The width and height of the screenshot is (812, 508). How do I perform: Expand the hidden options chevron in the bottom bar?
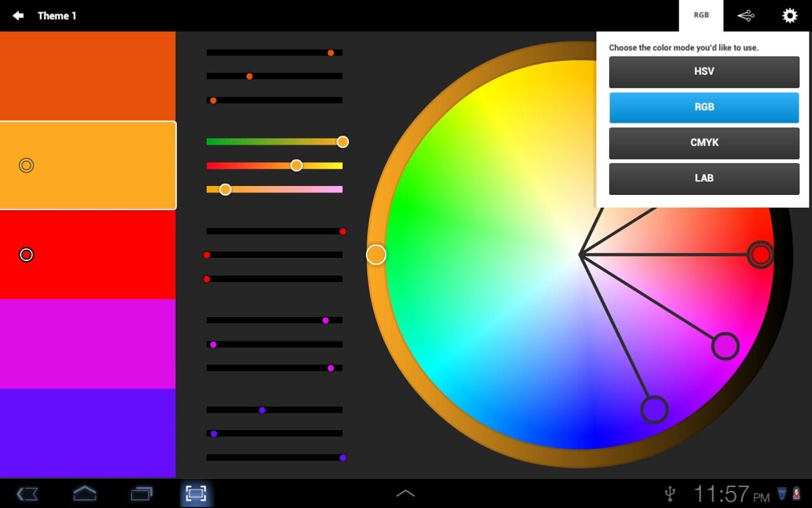coord(406,492)
